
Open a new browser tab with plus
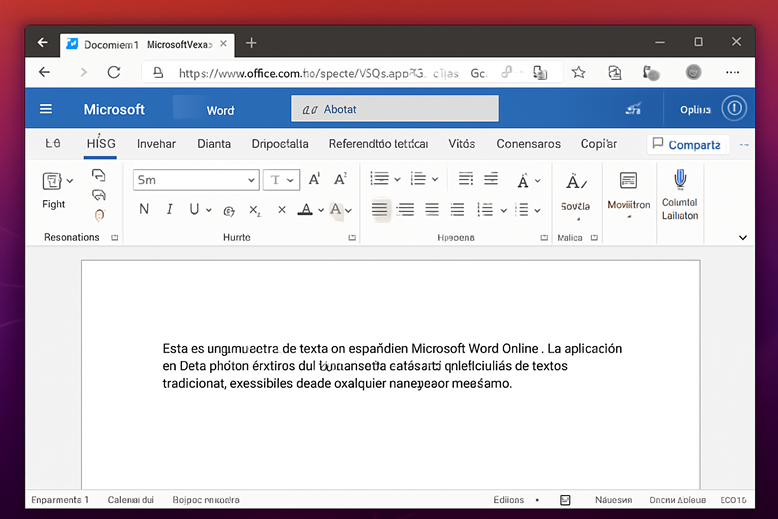(251, 43)
